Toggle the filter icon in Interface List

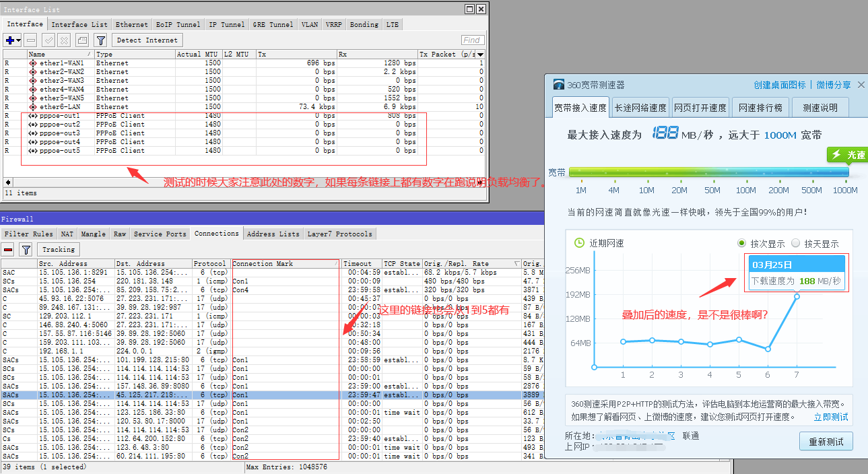coord(100,40)
